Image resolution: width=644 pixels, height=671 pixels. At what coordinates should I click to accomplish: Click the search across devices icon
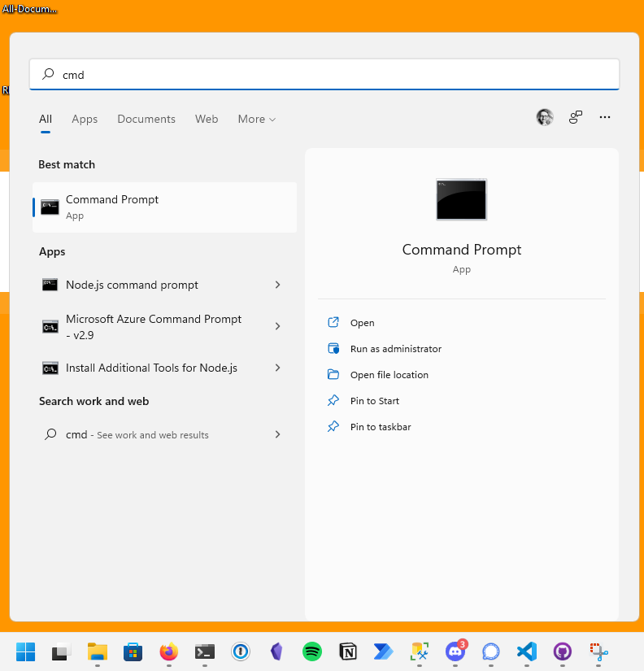(x=576, y=118)
